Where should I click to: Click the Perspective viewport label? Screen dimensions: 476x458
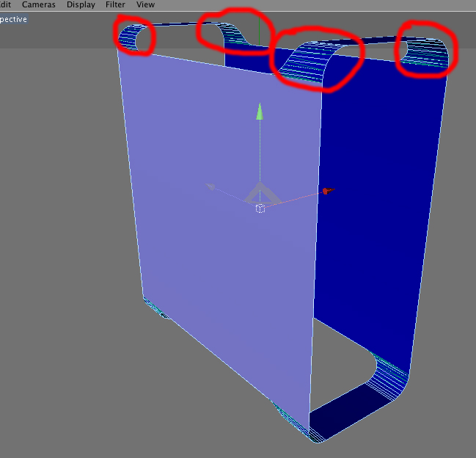coord(13,19)
